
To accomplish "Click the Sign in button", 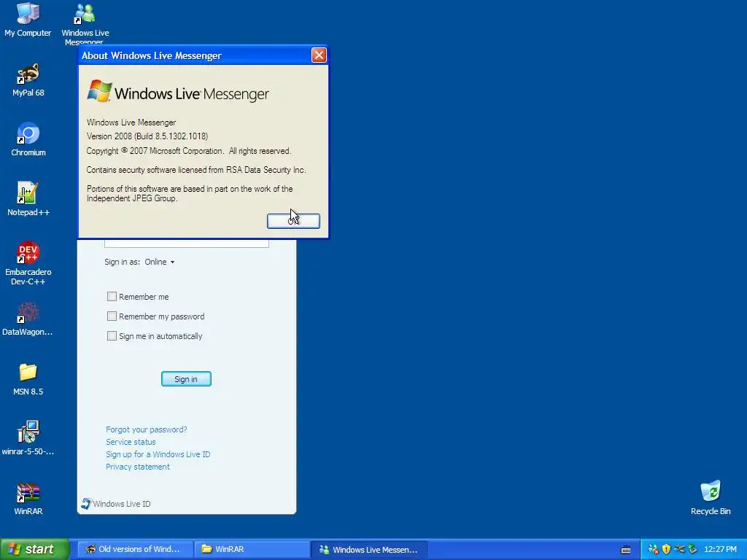I will pyautogui.click(x=186, y=379).
